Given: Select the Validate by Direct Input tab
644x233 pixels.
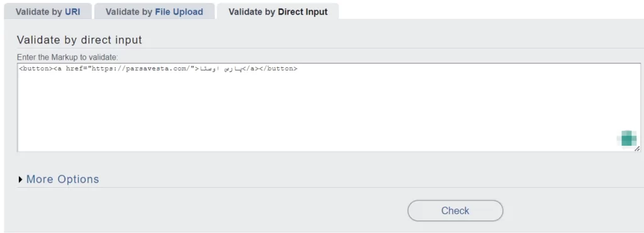Looking at the screenshot, I should pyautogui.click(x=278, y=11).
